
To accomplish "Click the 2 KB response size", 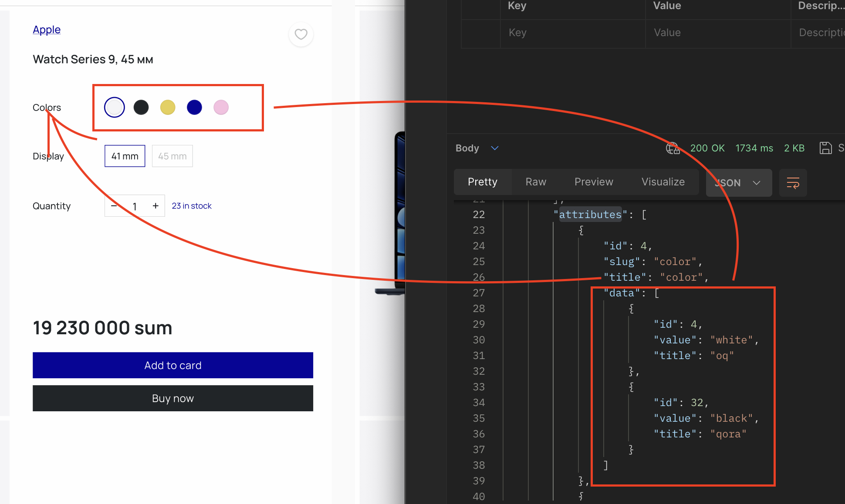I will click(794, 148).
